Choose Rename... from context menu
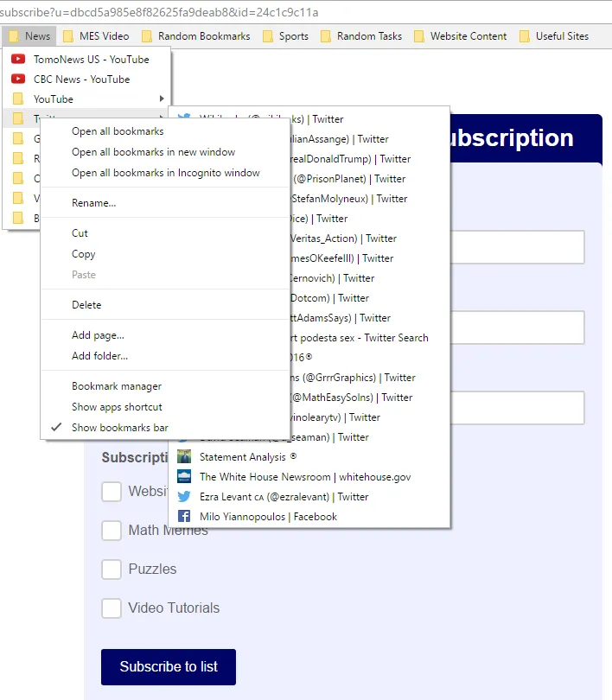612x700 pixels. pyautogui.click(x=165, y=203)
